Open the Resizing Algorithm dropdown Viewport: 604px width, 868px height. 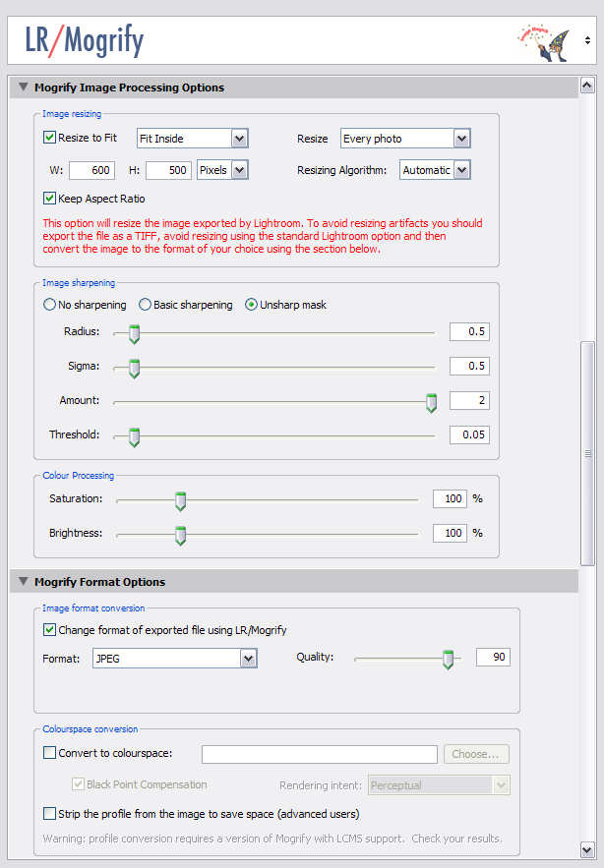point(435,170)
